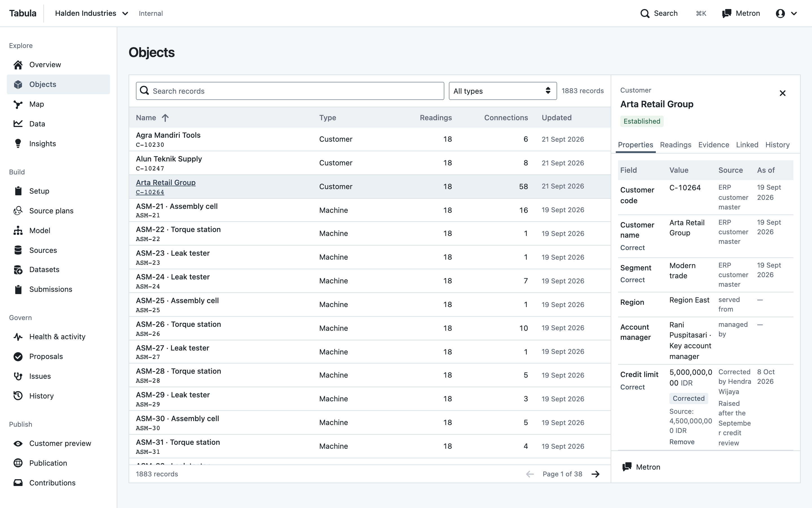The height and width of the screenshot is (508, 812).
Task: Open the Setup clipboard icon
Action: [x=18, y=191]
